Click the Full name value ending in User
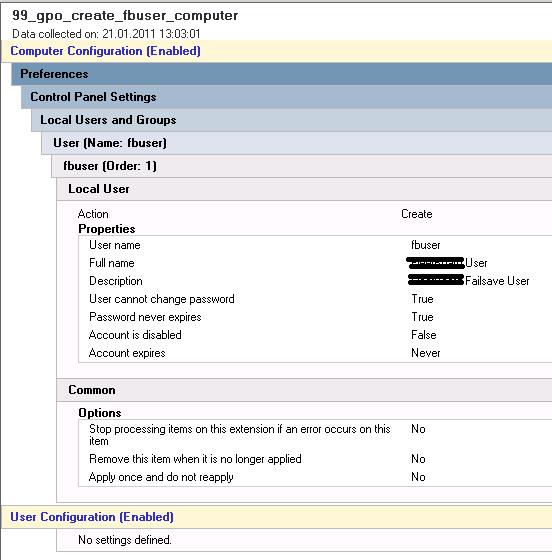The image size is (552, 560). 447,263
